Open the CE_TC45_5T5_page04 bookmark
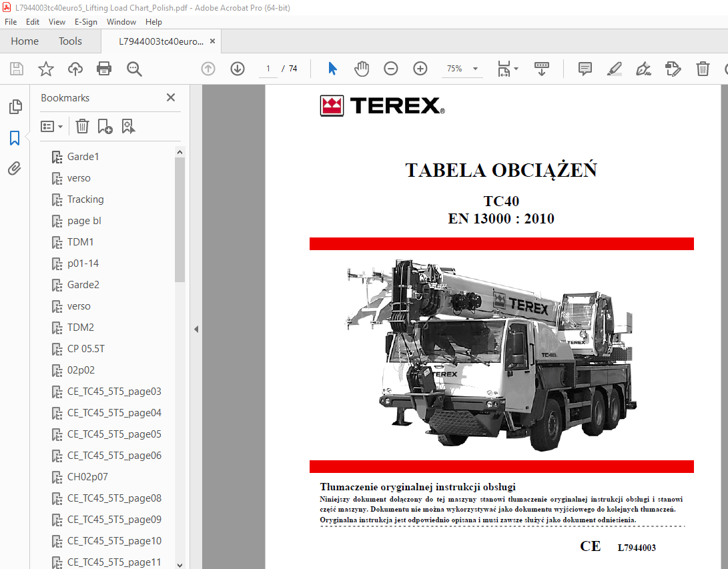Screen dimensions: 728x569 pyautogui.click(x=114, y=413)
